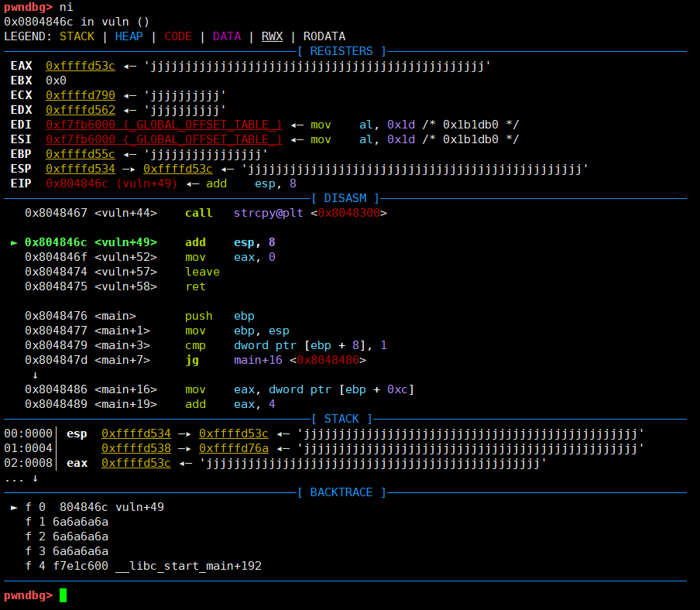Click the BACKTRACE section header
700x610 pixels.
(341, 492)
